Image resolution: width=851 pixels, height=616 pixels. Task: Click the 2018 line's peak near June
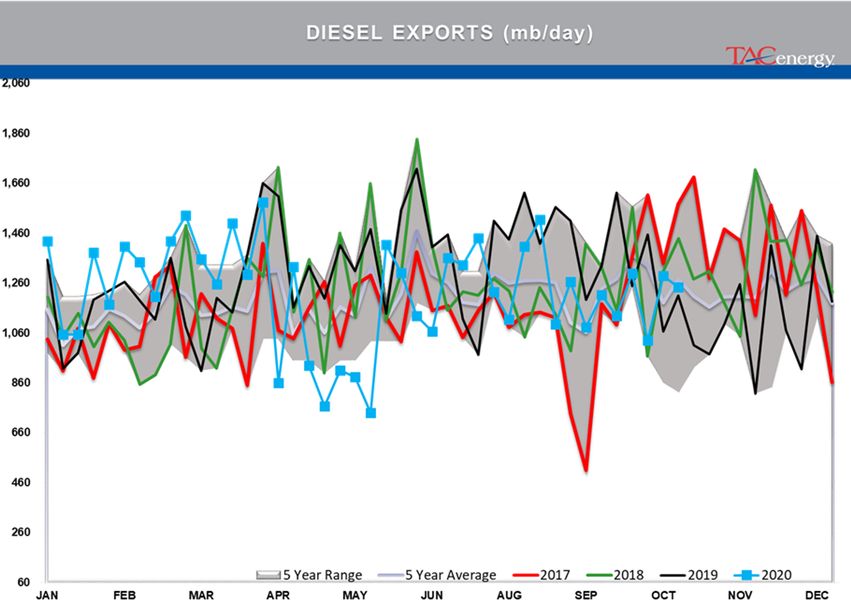click(417, 140)
